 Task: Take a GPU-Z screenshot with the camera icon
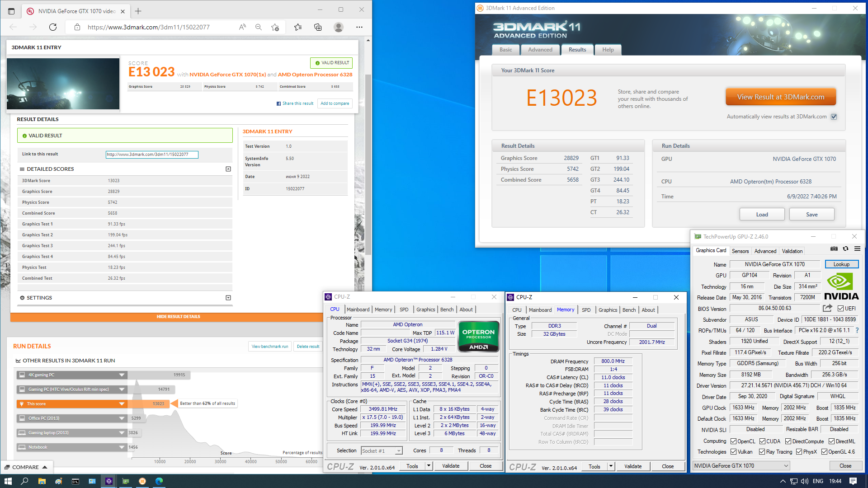pos(834,249)
